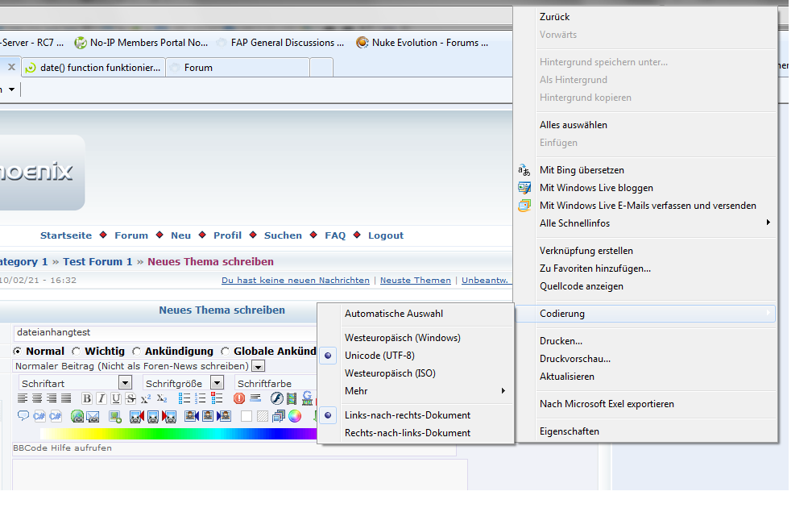Open the Neuste Themen link

[415, 281]
